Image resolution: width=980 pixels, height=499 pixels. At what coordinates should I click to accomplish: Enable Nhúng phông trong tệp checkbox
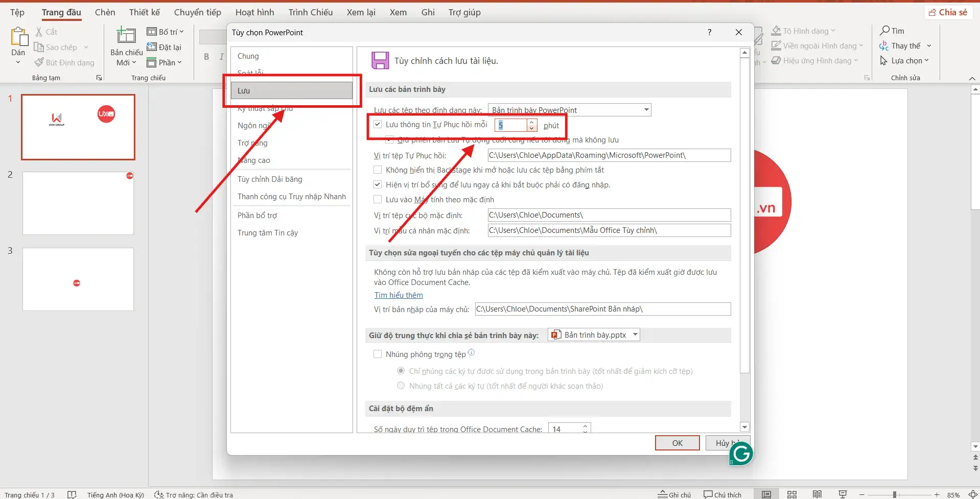tap(378, 354)
